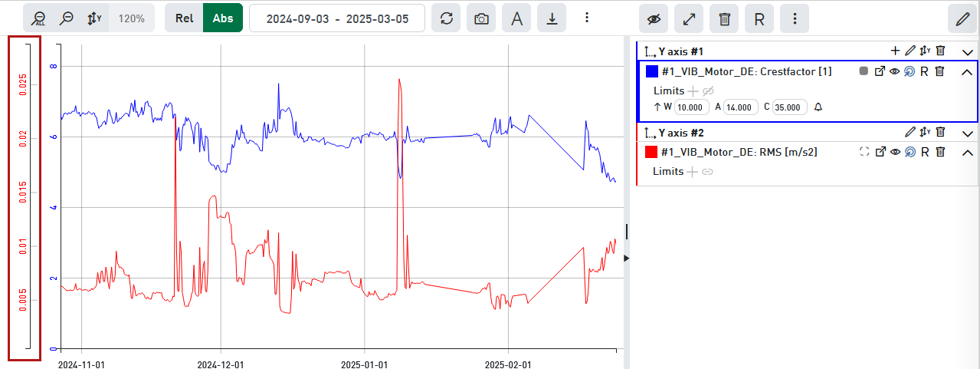Delete Y axis #2
The height and width of the screenshot is (369, 980).
[941, 132]
